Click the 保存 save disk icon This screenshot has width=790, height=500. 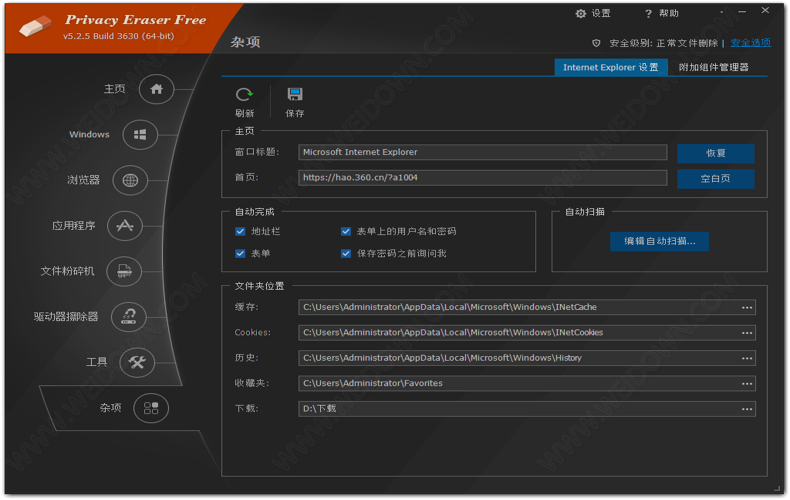(x=295, y=94)
